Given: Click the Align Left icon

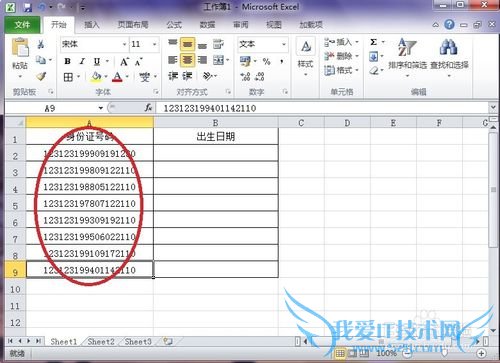Looking at the screenshot, I should coord(173,60).
